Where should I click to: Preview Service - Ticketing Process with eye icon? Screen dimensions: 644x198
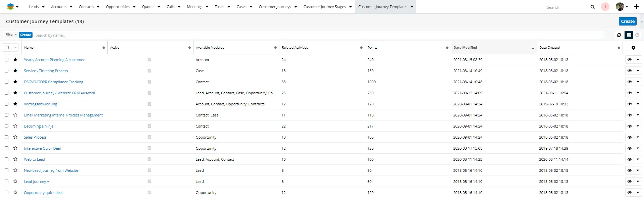tap(629, 71)
